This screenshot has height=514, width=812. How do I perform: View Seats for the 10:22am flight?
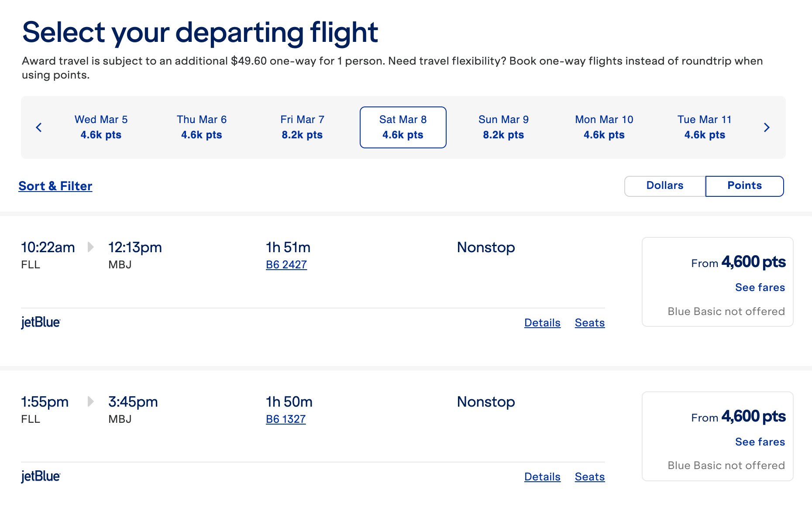tap(590, 323)
